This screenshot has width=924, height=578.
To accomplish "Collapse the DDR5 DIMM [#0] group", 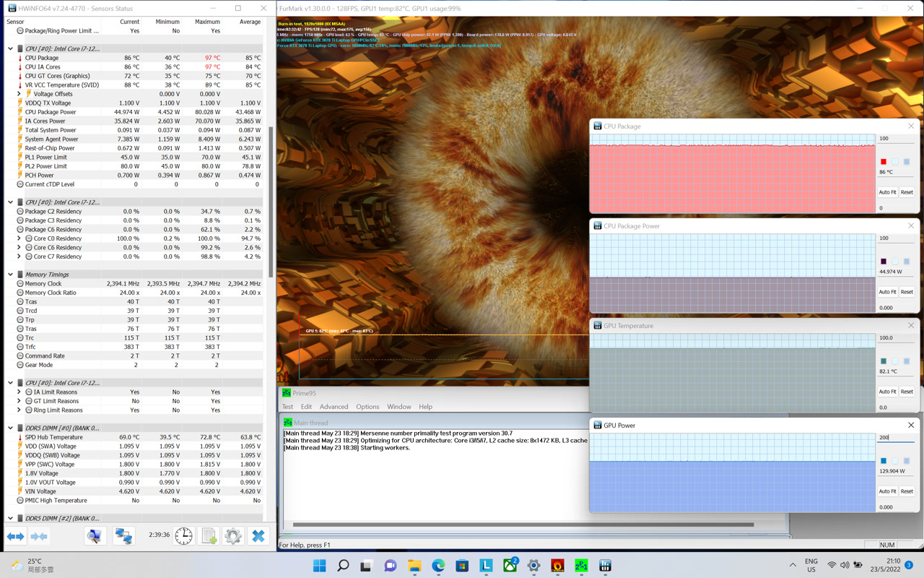I will click(x=10, y=428).
